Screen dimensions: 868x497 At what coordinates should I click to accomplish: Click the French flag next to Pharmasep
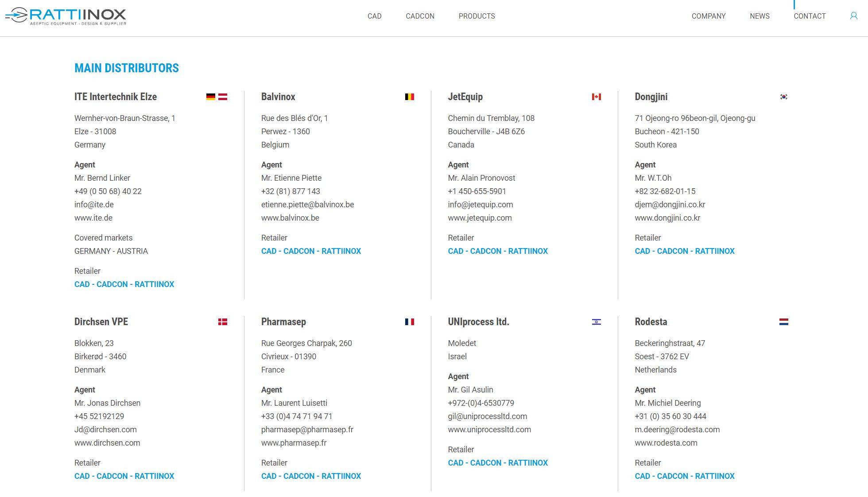tap(410, 322)
